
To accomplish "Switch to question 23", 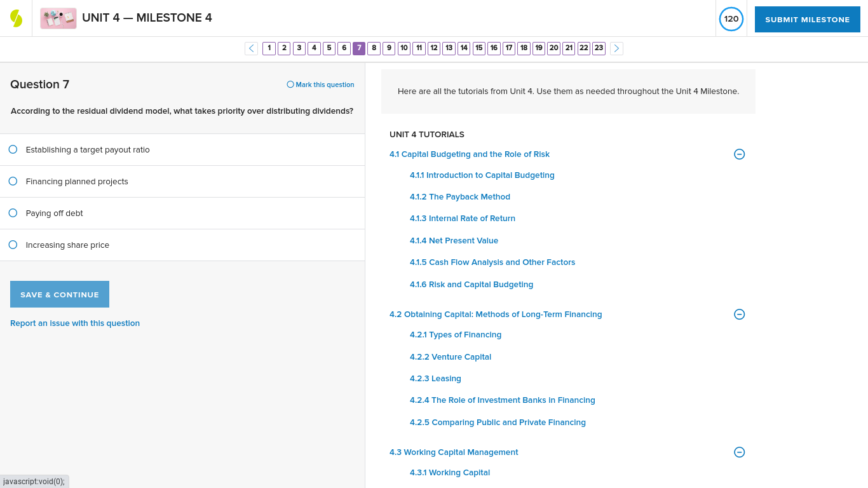I will coord(598,48).
